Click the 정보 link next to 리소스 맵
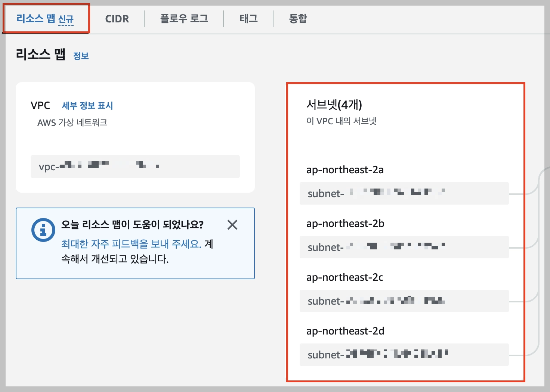The image size is (550, 392). (x=81, y=56)
